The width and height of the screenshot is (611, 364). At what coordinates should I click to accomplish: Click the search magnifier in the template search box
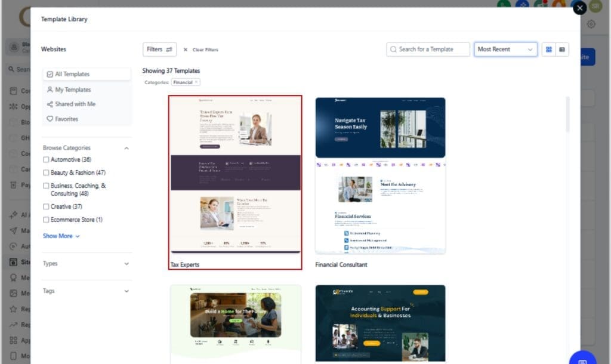coord(394,50)
